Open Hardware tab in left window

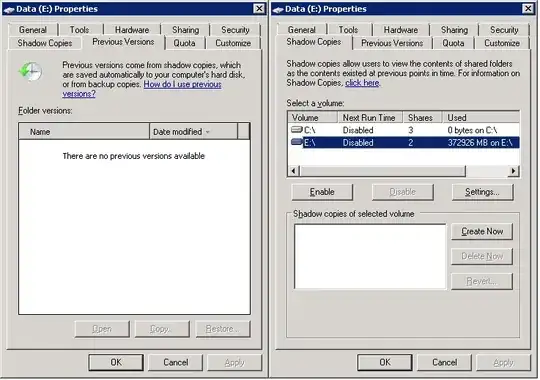pos(132,30)
